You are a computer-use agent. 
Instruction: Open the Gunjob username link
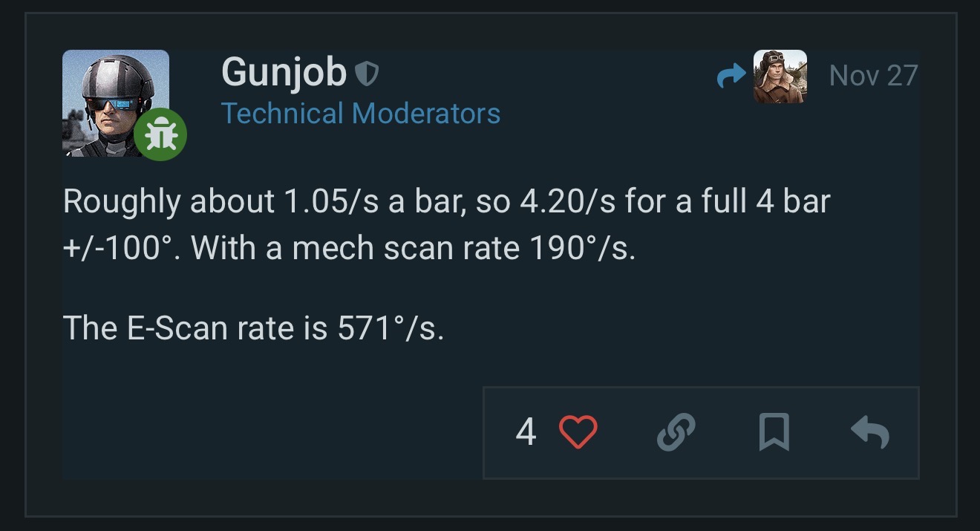(x=284, y=73)
